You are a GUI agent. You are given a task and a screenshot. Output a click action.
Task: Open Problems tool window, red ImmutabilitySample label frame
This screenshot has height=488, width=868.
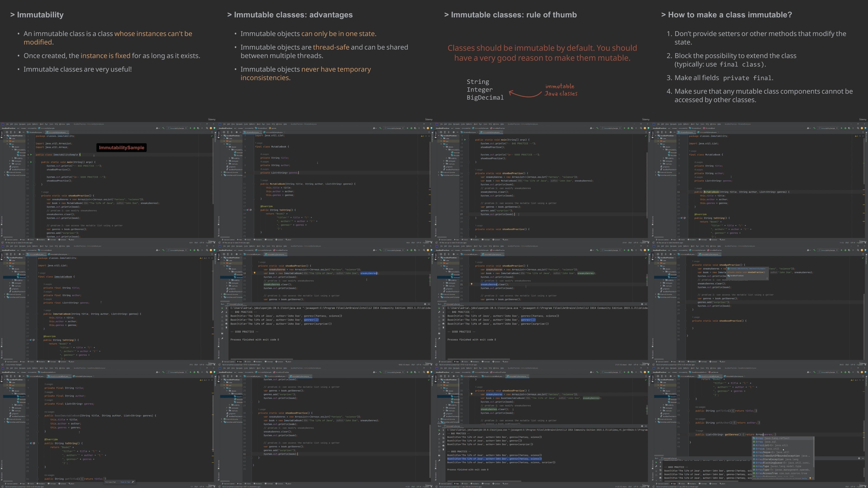pos(41,240)
